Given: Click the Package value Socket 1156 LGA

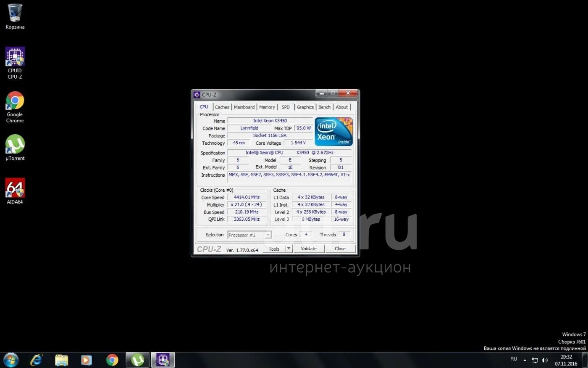Looking at the screenshot, I should [x=270, y=135].
